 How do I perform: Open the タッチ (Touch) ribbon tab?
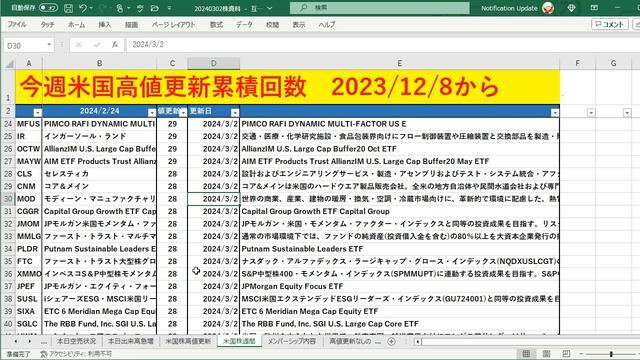tap(47, 24)
